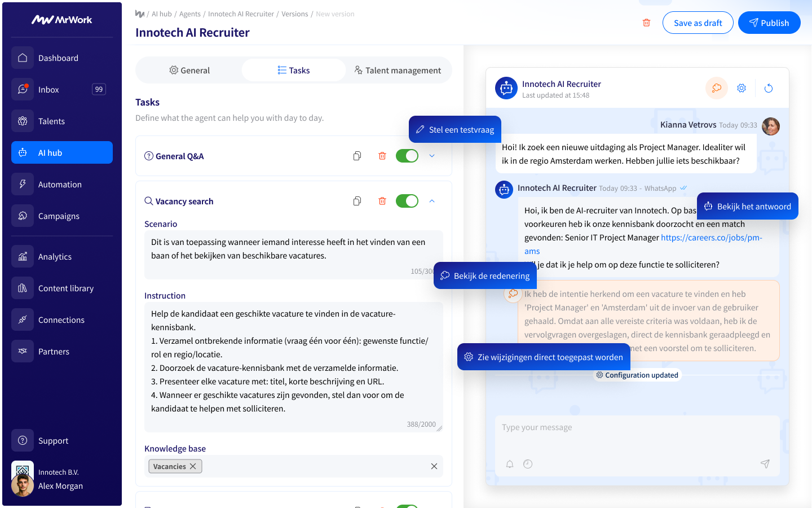The height and width of the screenshot is (508, 812).
Task: Open the Talent management tab
Action: pyautogui.click(x=398, y=71)
